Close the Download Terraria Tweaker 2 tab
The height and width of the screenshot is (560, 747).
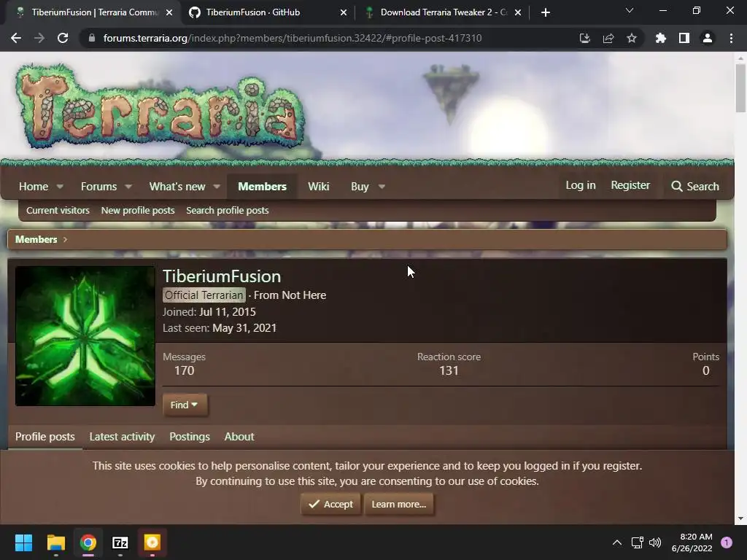point(518,12)
